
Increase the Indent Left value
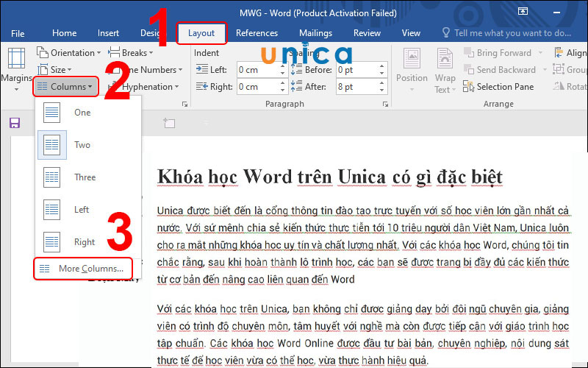click(x=283, y=66)
